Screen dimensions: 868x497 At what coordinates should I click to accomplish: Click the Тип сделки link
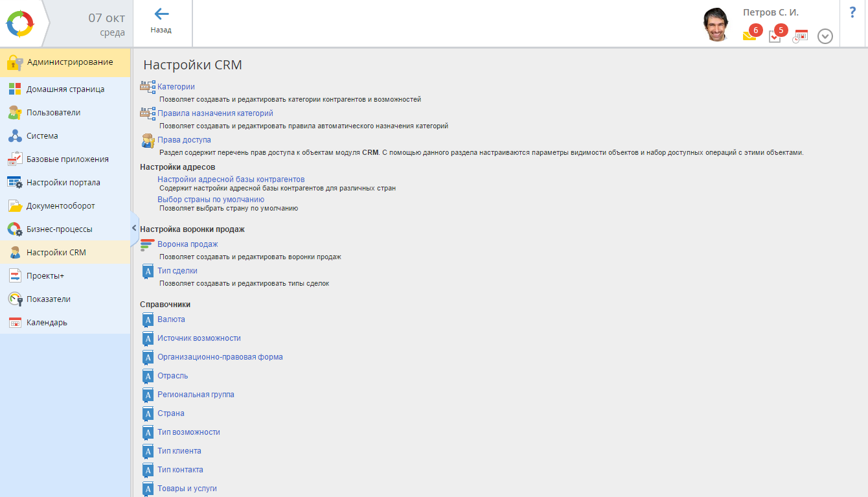177,271
